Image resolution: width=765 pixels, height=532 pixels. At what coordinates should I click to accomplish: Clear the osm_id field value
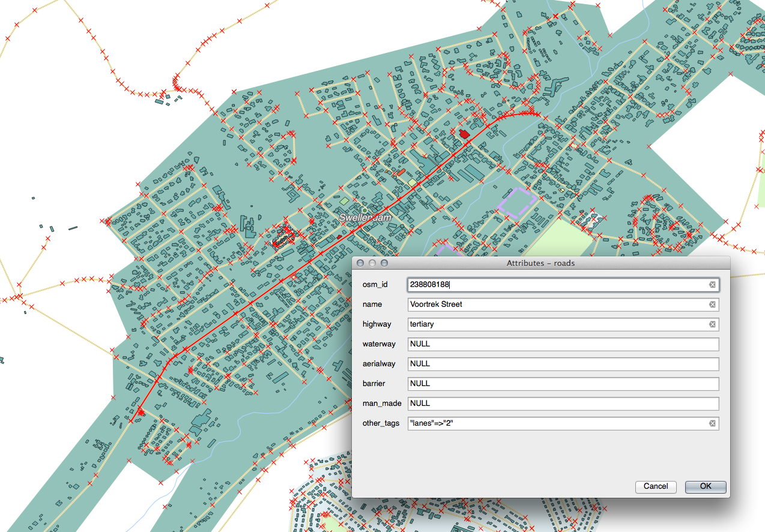click(712, 285)
